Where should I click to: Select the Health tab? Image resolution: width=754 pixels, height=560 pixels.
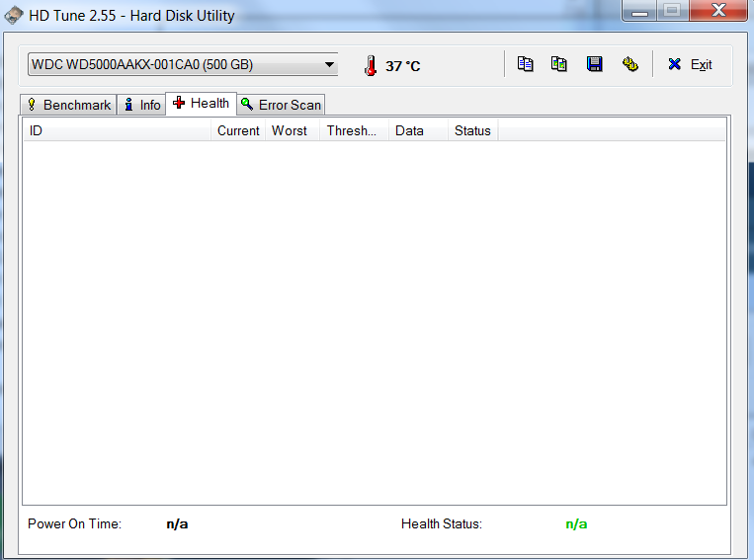[201, 104]
